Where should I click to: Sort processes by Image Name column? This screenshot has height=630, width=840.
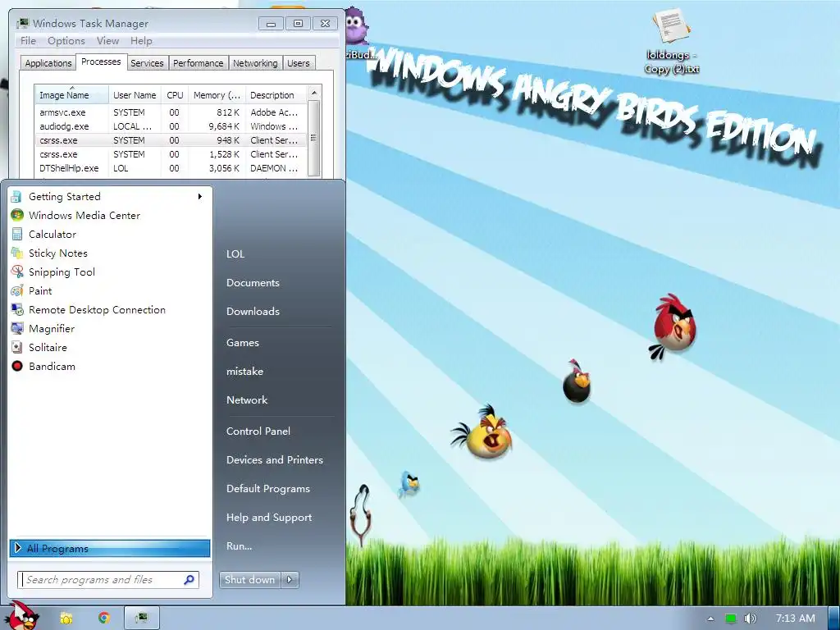(x=71, y=95)
